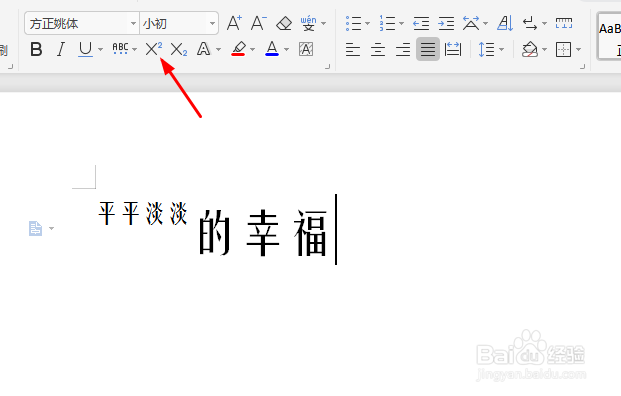Expand the font size dropdown
This screenshot has width=621, height=396.
pyautogui.click(x=212, y=24)
